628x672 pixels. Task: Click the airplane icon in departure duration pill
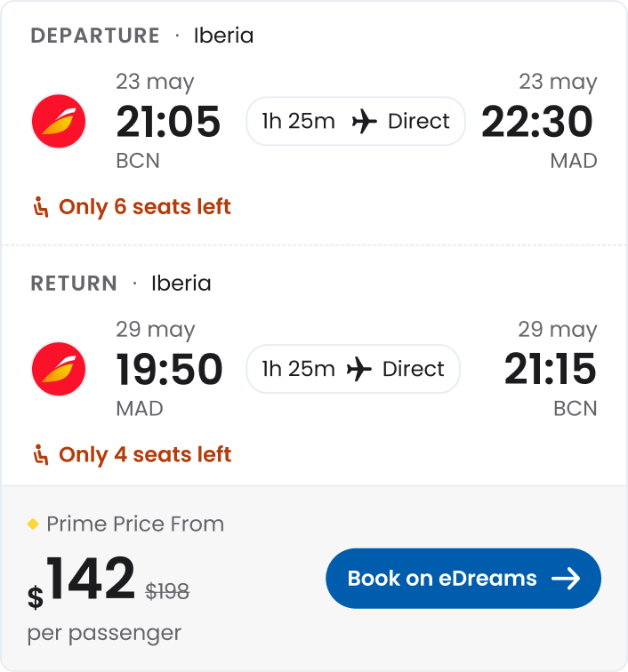365,121
